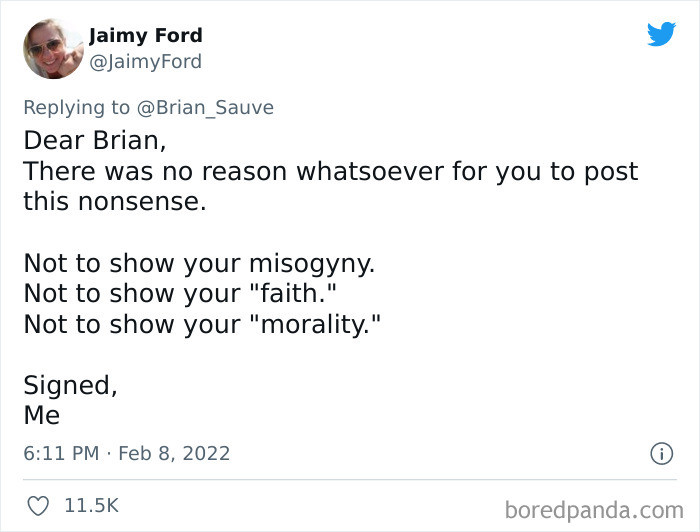Click the display name Jaimy Ford
The height and width of the screenshot is (532, 700).
(x=146, y=36)
